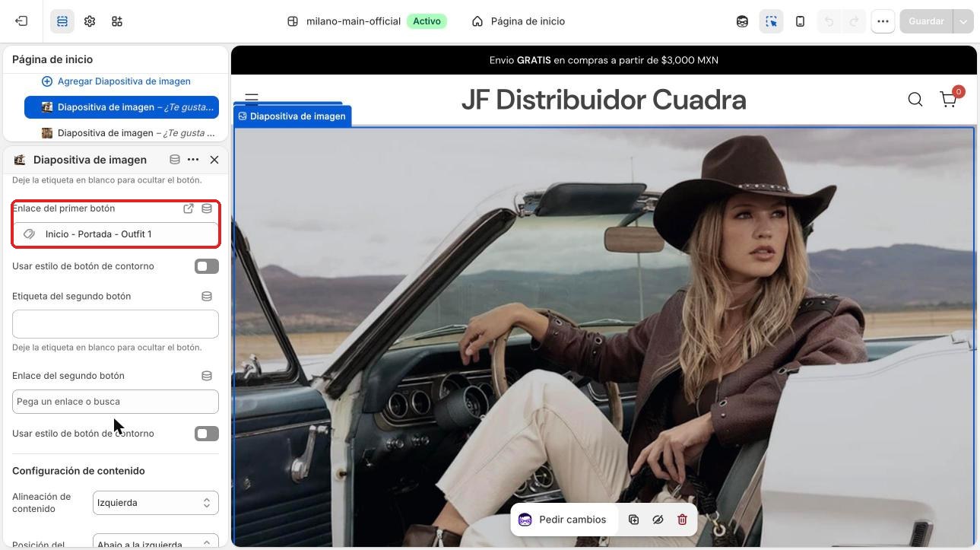This screenshot has width=980, height=550.
Task: Focus the Etiqueta del segundo botón text field
Action: (116, 324)
